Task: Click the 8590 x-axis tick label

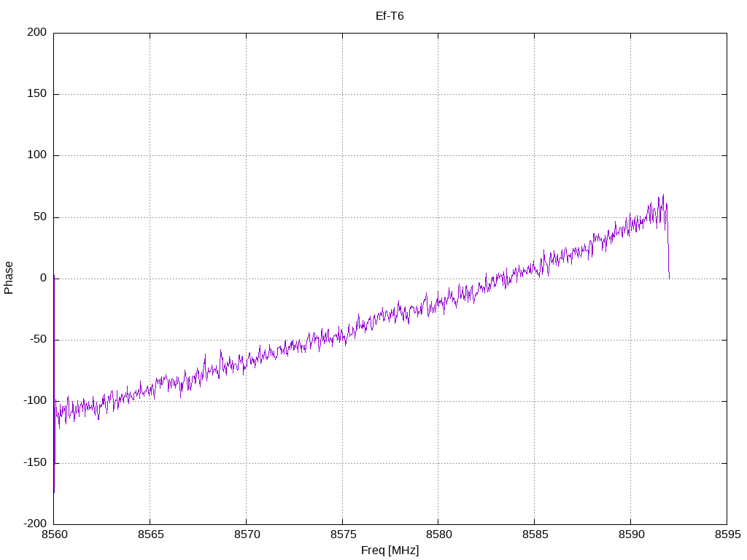Action: click(630, 535)
